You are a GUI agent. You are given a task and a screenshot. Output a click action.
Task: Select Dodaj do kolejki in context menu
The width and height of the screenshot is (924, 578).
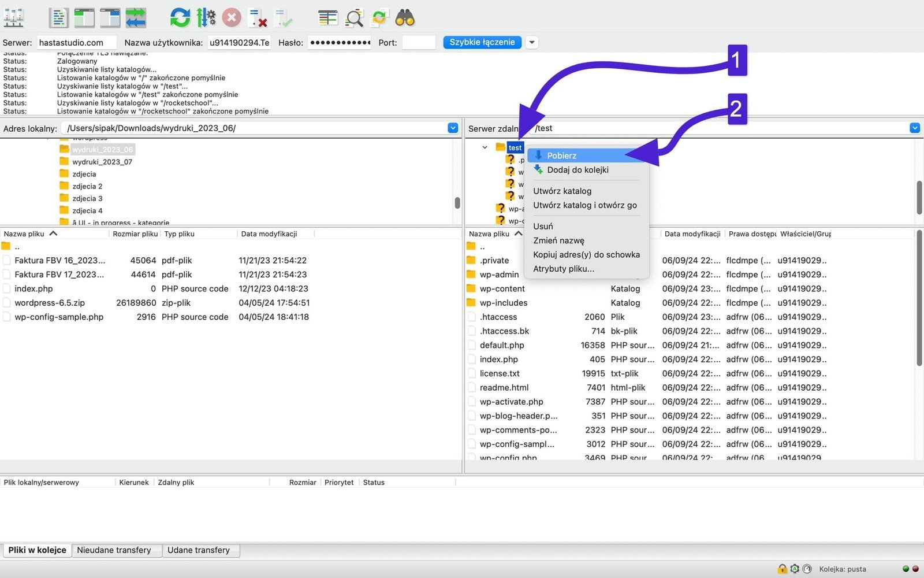pyautogui.click(x=577, y=170)
